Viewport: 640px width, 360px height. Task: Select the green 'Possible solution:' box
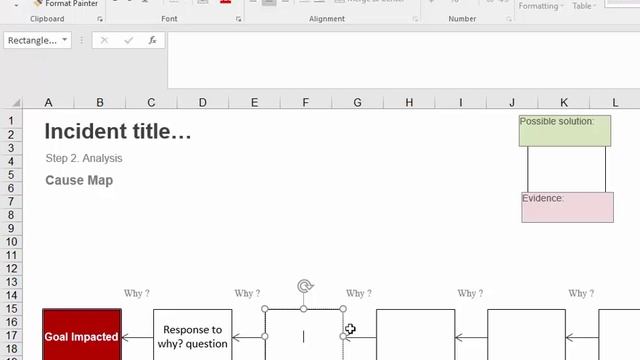(565, 131)
